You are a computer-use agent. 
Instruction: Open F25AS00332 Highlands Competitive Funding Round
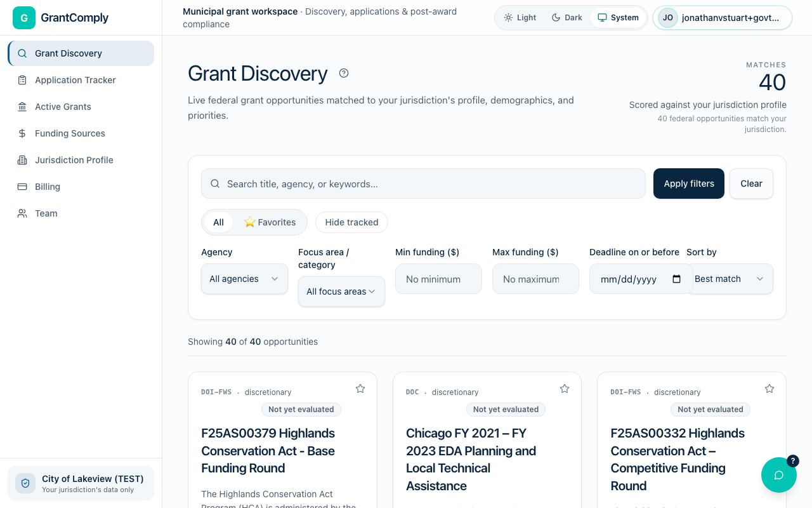point(678,460)
